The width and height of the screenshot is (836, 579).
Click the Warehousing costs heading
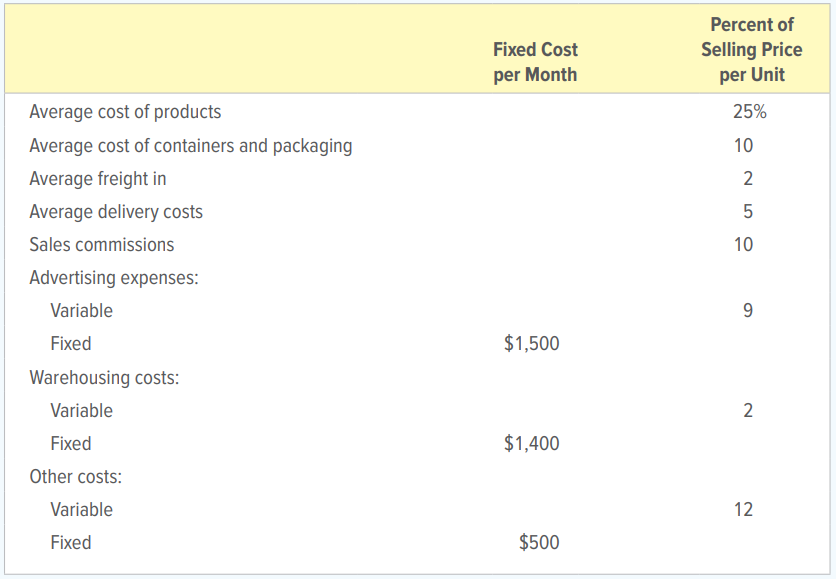click(104, 377)
